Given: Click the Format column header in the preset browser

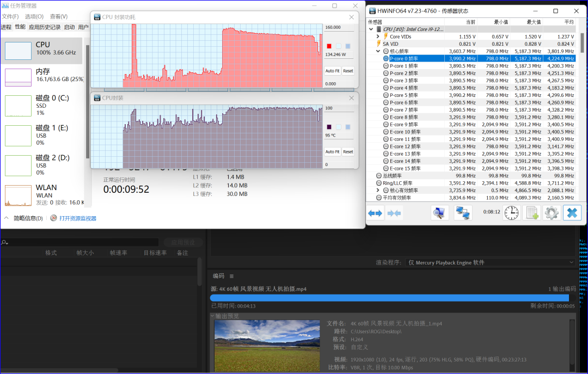Looking at the screenshot, I should point(51,253).
